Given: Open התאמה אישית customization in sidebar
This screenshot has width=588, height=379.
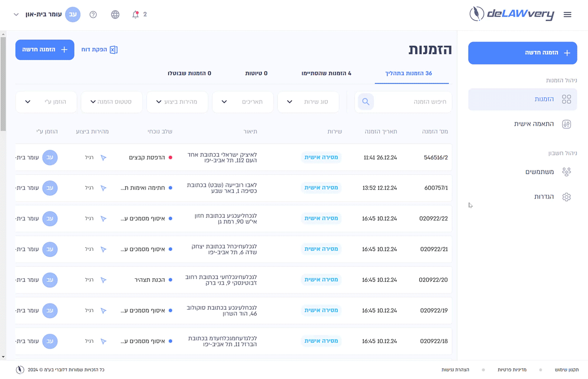Looking at the screenshot, I should coord(566,124).
